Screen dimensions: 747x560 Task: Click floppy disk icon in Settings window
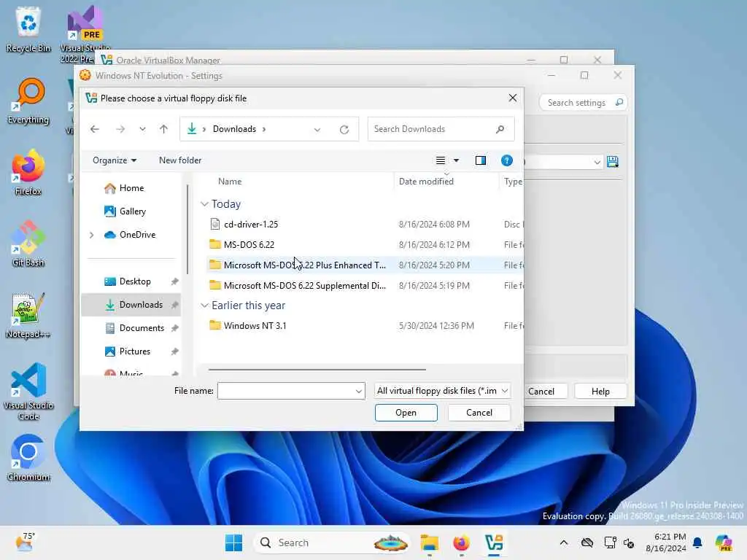pyautogui.click(x=613, y=162)
